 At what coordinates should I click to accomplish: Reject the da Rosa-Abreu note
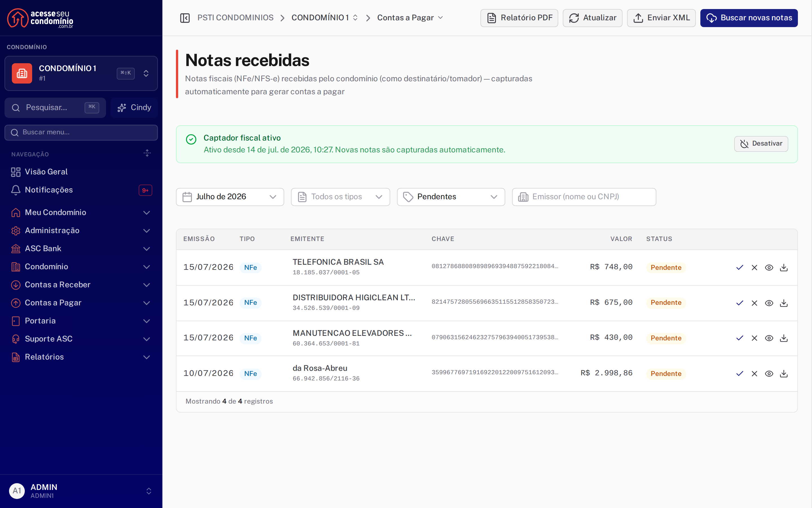coord(754,374)
